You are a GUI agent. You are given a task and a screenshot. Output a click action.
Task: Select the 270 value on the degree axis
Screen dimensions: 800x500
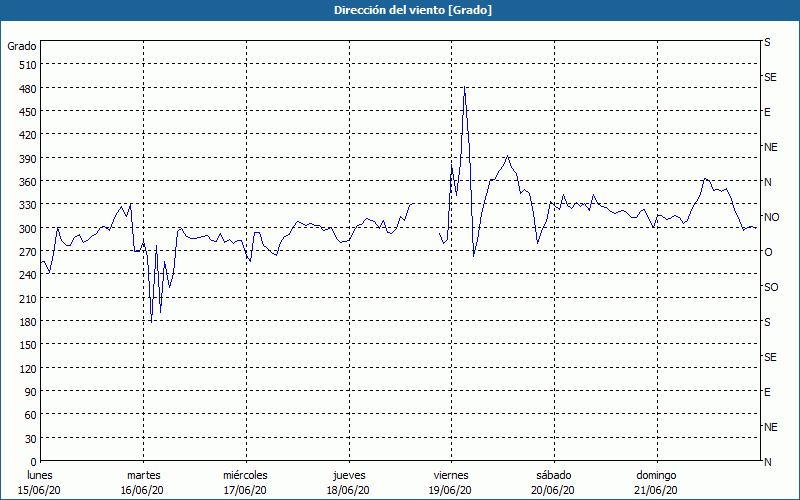pyautogui.click(x=28, y=252)
